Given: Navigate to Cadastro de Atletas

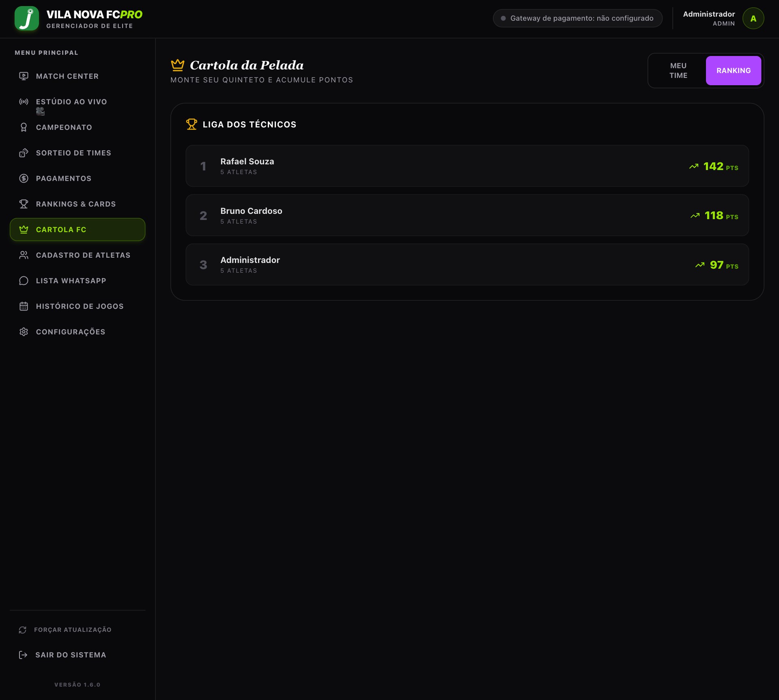Looking at the screenshot, I should 77,255.
